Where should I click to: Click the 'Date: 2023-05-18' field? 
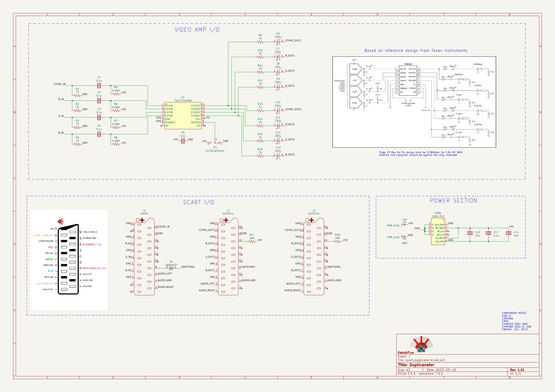[441, 370]
